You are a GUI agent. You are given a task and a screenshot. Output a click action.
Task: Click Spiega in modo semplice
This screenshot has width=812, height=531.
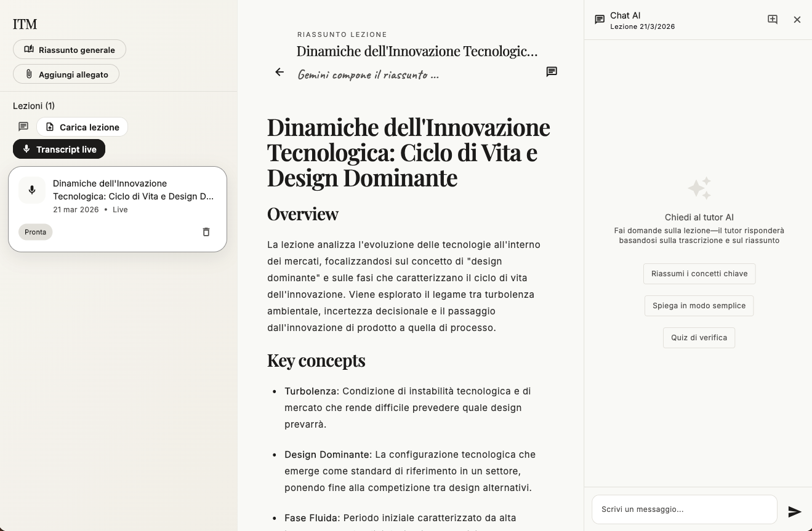point(699,306)
